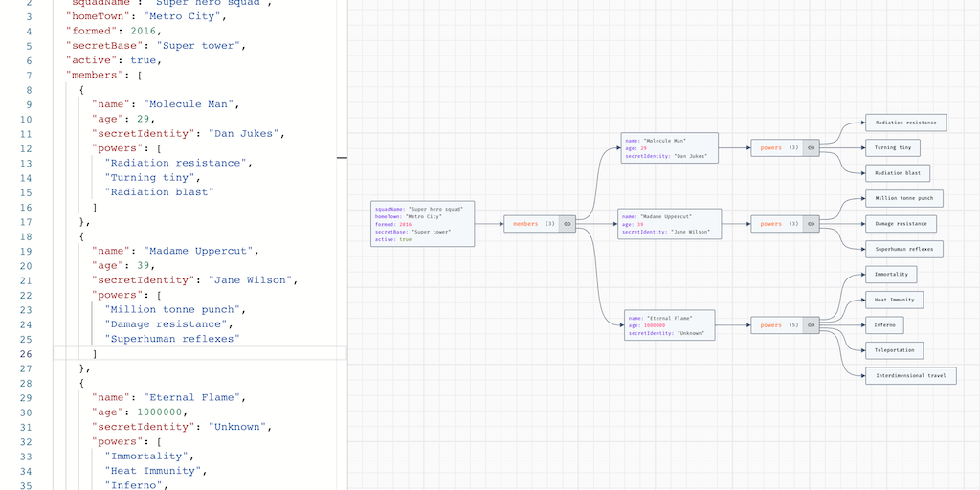Collapse Eternal Flame's powers via link icon

tap(811, 325)
